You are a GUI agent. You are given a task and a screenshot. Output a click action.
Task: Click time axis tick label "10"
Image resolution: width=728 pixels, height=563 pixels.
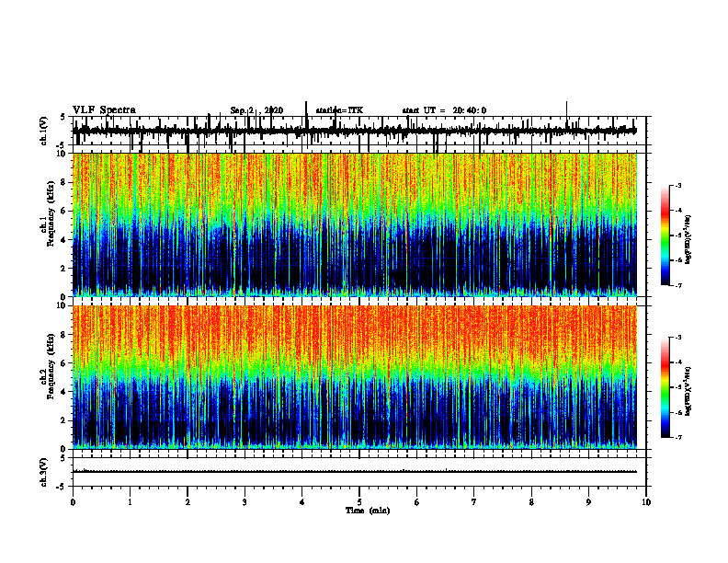click(x=646, y=502)
